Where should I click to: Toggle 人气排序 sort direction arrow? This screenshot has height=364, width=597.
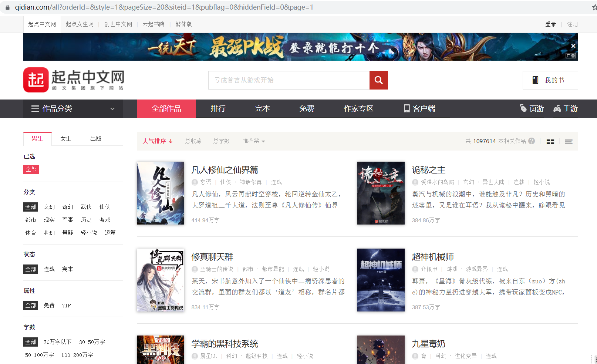pyautogui.click(x=171, y=141)
